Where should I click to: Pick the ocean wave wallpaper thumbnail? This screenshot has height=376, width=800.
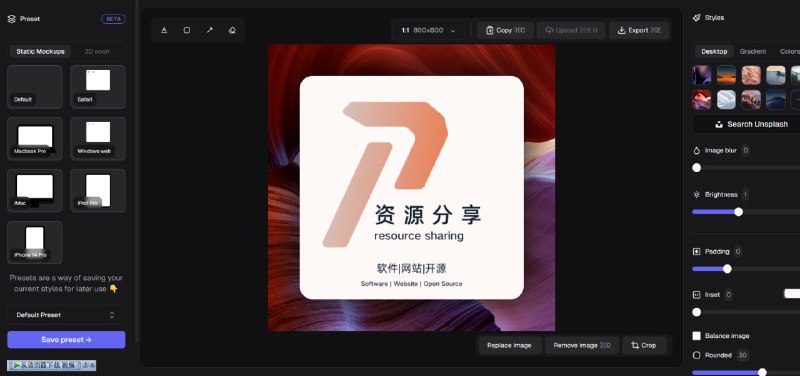pos(776,75)
